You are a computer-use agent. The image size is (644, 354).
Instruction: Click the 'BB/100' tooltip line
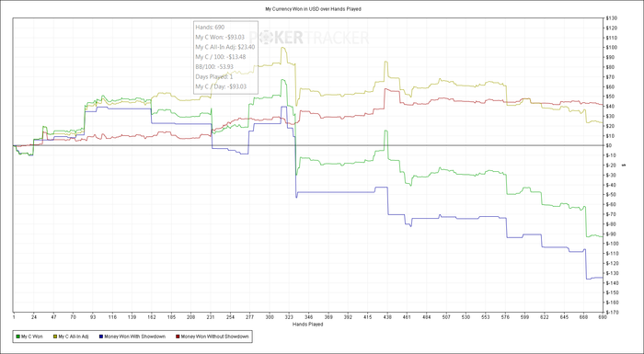pyautogui.click(x=214, y=66)
